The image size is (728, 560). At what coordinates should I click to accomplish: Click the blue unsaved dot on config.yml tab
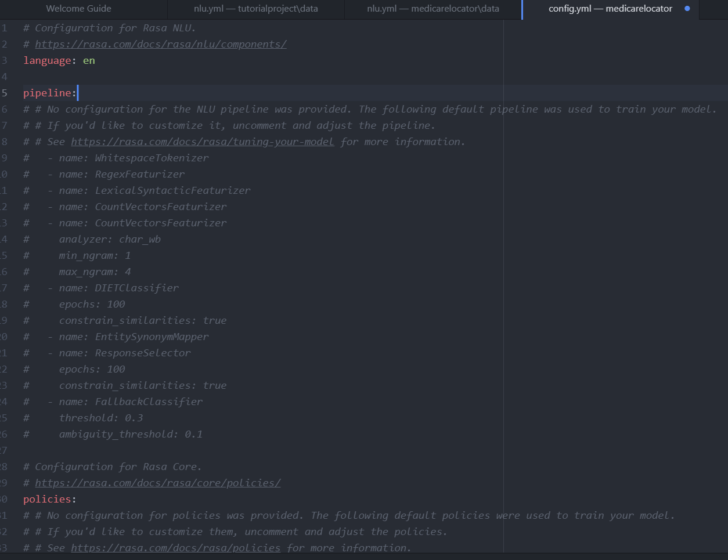(x=687, y=9)
